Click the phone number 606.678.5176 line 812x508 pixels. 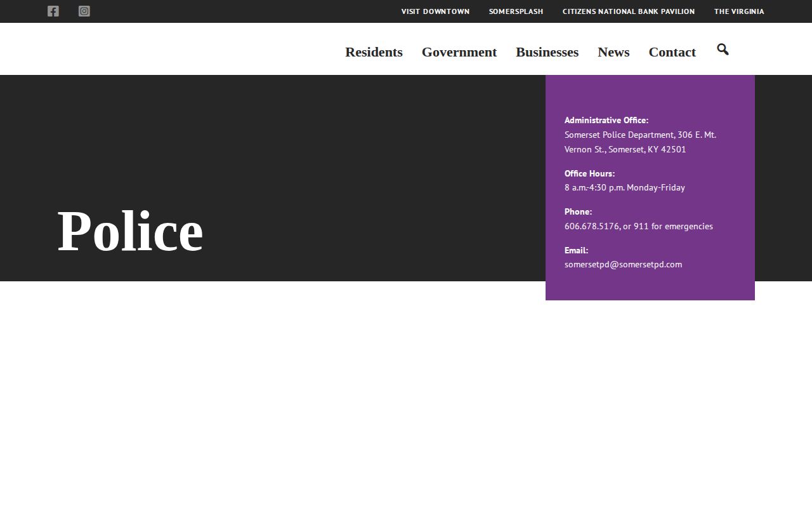(x=639, y=226)
